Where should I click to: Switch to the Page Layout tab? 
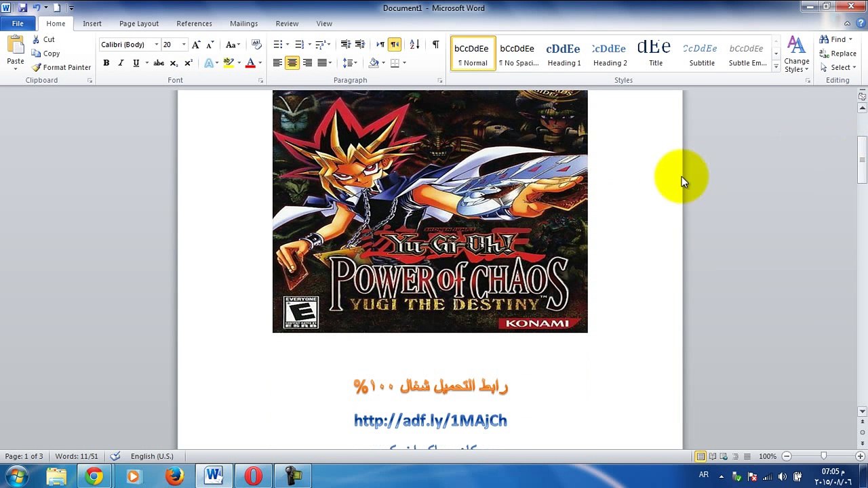click(139, 24)
